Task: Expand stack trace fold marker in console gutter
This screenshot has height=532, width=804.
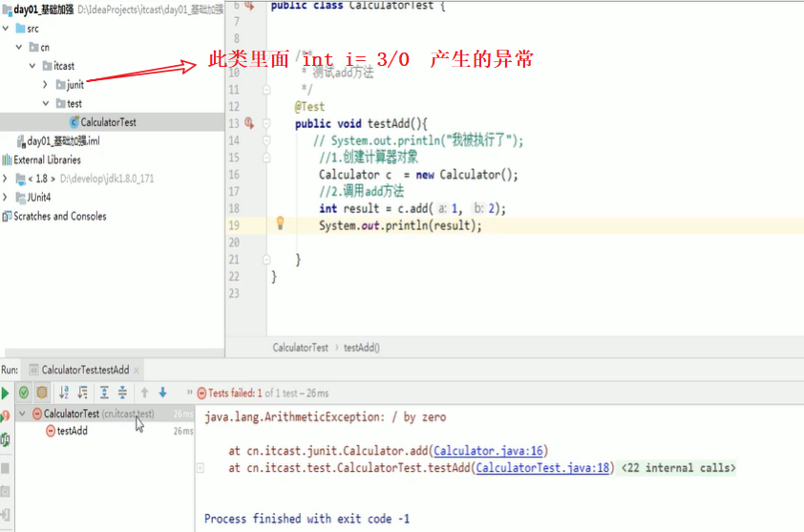Action: (201, 468)
